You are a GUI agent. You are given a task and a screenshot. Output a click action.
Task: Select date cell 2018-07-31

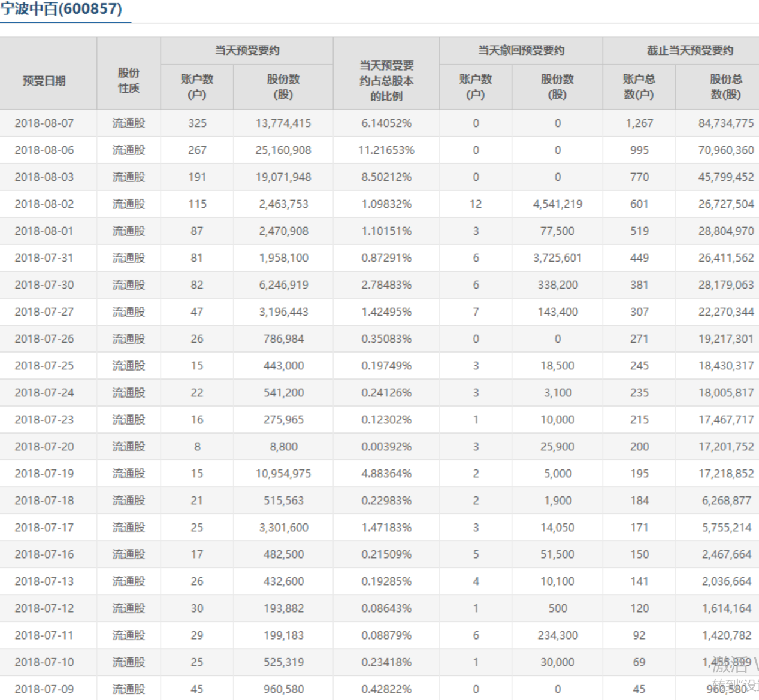click(44, 258)
